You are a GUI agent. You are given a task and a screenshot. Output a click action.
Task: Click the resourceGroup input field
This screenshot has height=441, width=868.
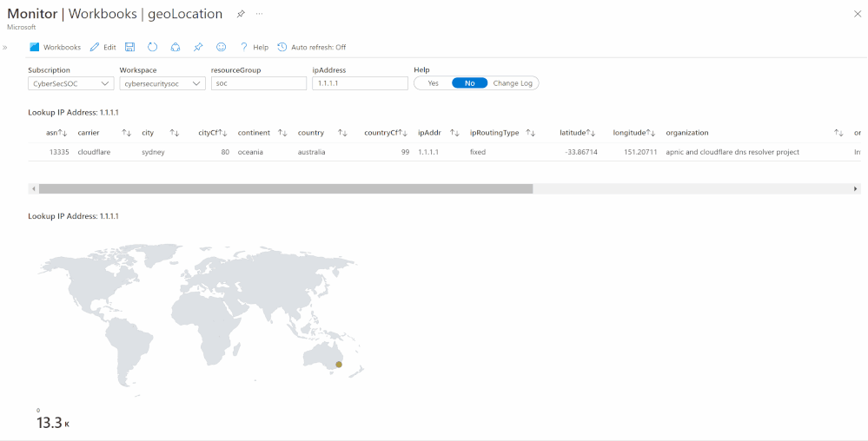pyautogui.click(x=259, y=83)
